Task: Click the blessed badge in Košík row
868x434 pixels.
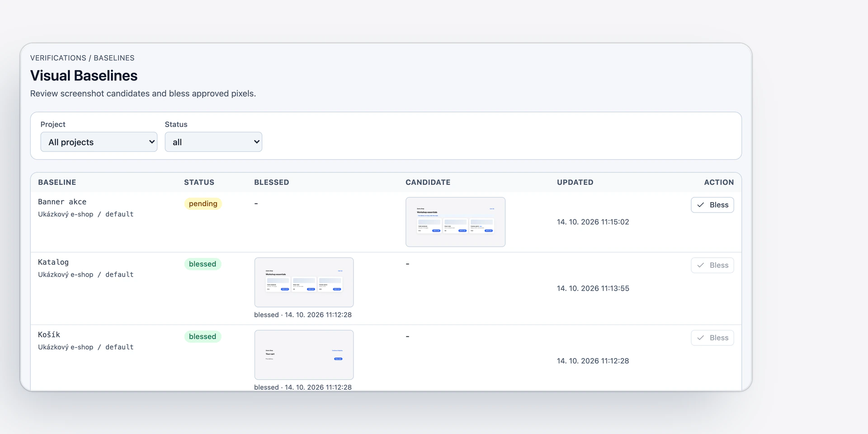Action: (x=203, y=336)
